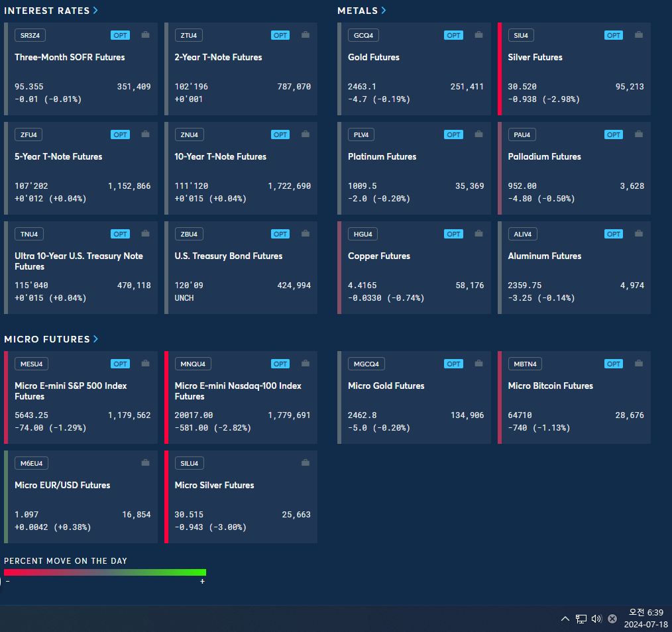Click the round X status icon in system tray
This screenshot has width=672, height=632.
(x=612, y=619)
